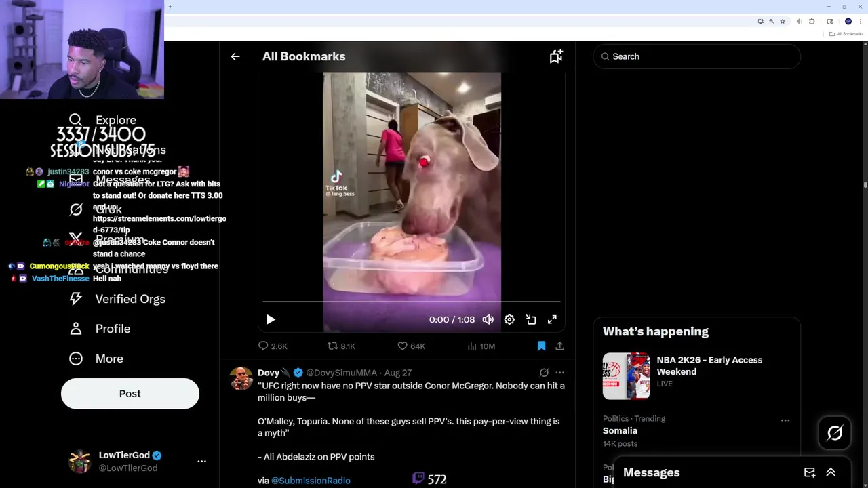Open the browser side panel search icon
The height and width of the screenshot is (488, 868).
tap(830, 21)
